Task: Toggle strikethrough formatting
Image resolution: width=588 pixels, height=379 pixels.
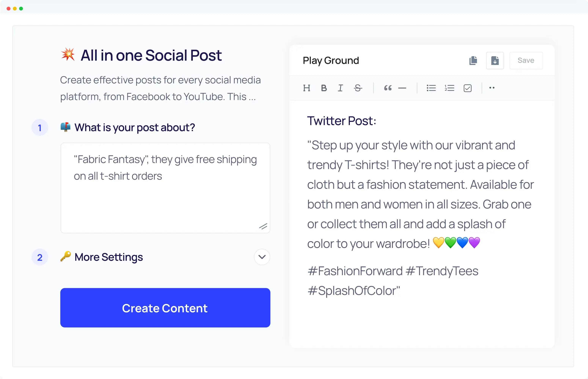Action: (x=358, y=88)
